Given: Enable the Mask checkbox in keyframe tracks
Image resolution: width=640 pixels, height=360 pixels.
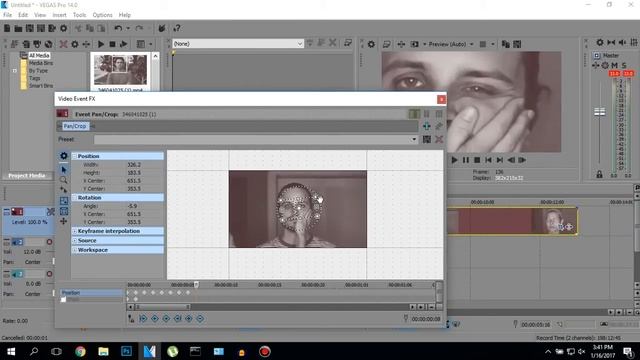Looking at the screenshot, I should pyautogui.click(x=64, y=300).
